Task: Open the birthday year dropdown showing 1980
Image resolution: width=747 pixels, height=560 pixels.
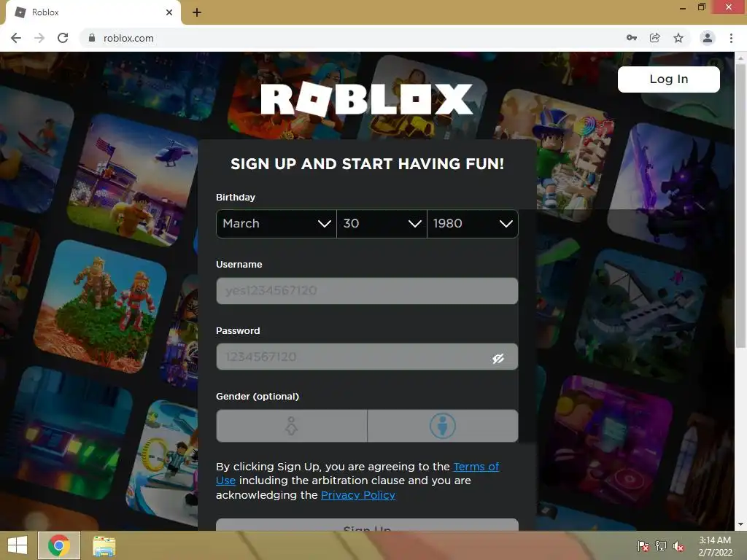Action: [x=473, y=223]
